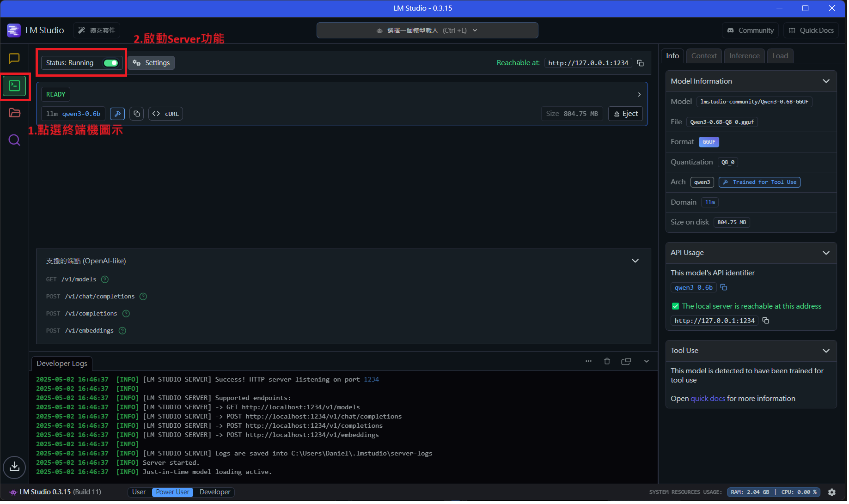Eject the loaded qwen3-0.6b model
This screenshot has height=504, width=849.
coord(626,114)
